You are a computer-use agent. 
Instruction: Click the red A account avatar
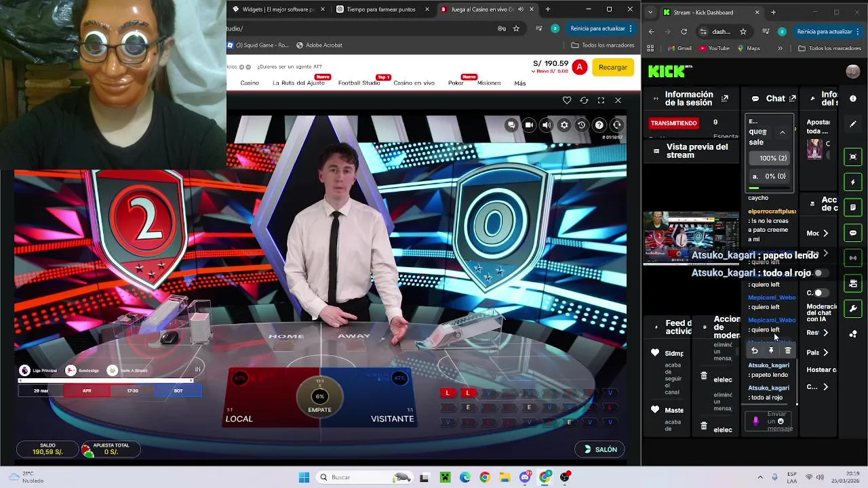(579, 67)
